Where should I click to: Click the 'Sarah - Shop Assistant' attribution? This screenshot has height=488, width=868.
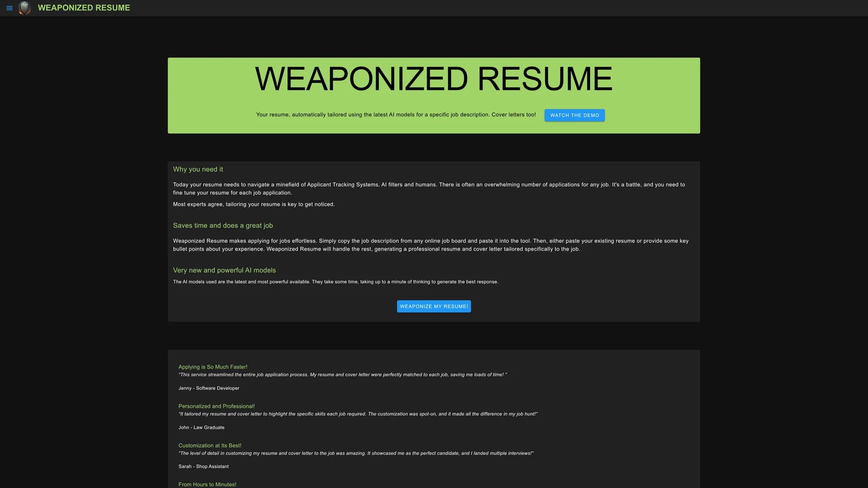coord(203,466)
